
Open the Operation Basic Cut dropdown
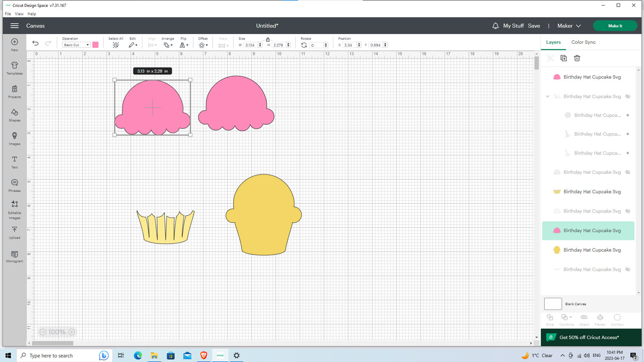[x=76, y=45]
